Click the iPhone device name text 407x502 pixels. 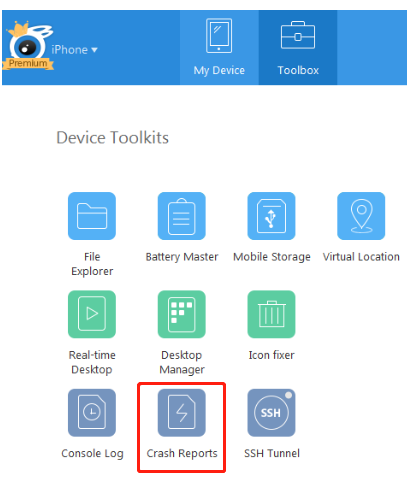69,50
